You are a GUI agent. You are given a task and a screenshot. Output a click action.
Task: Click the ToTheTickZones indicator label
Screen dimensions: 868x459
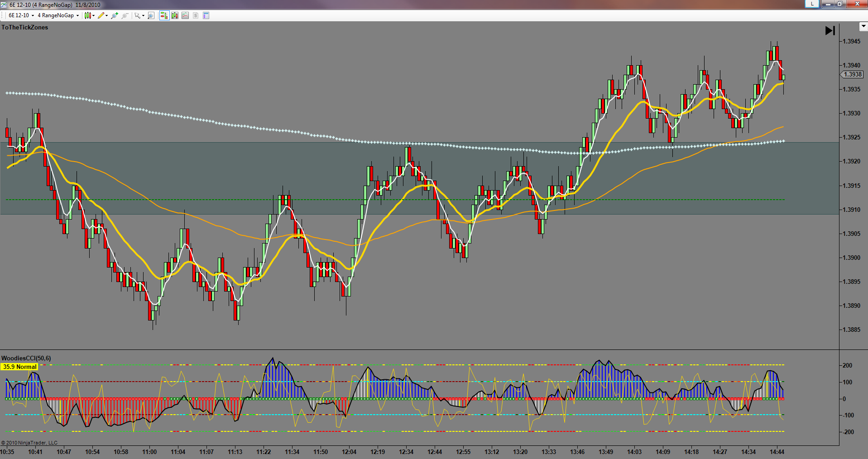point(24,27)
